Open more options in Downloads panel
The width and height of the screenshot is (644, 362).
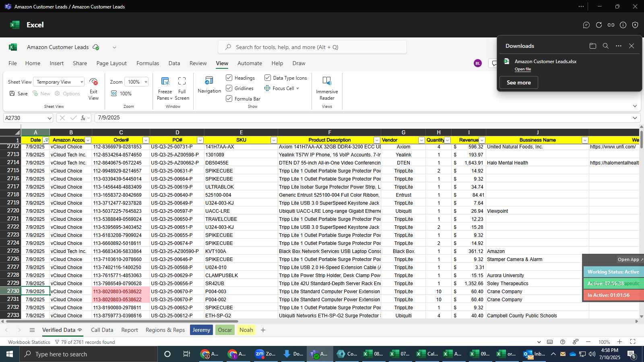[x=619, y=46]
